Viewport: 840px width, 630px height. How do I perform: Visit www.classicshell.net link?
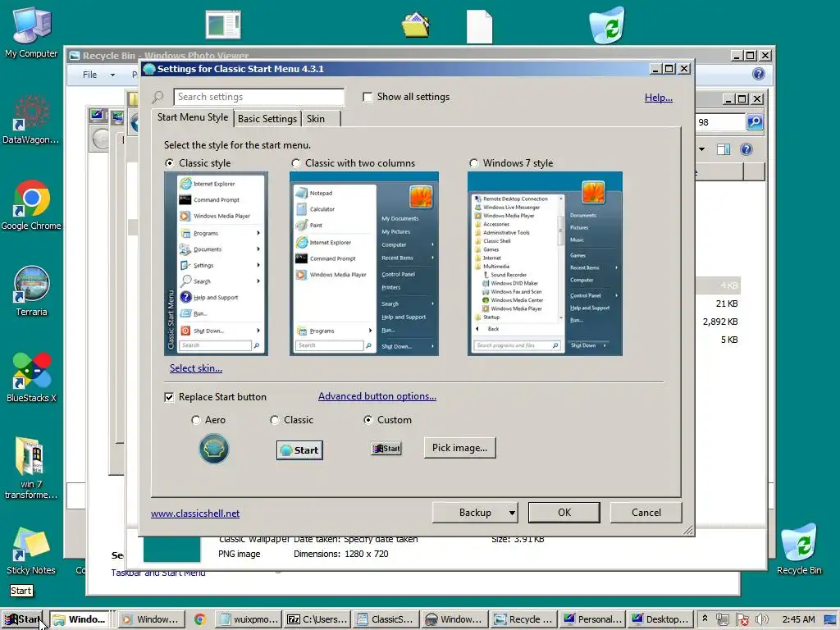tap(195, 514)
